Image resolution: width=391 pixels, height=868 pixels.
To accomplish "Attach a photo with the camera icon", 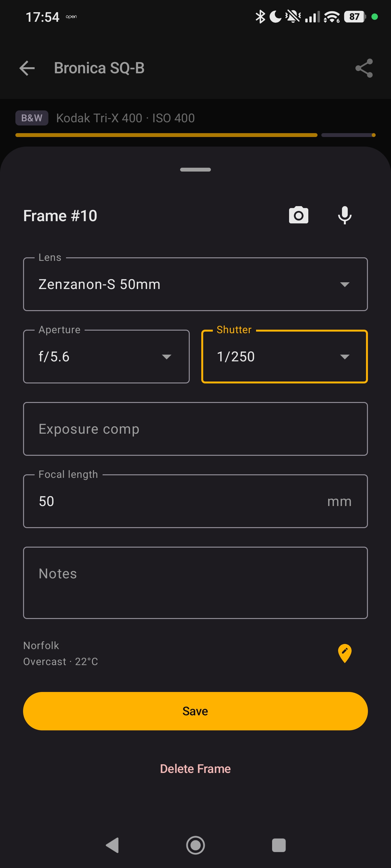I will (298, 215).
